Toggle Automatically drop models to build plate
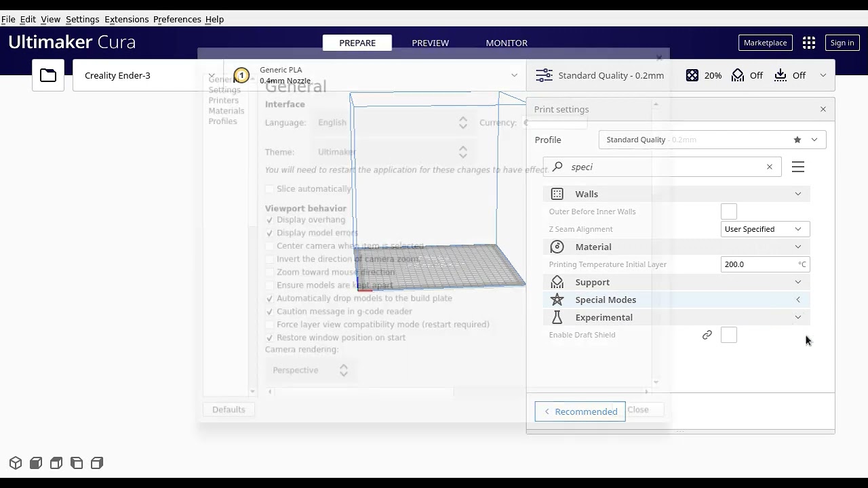 click(x=270, y=298)
